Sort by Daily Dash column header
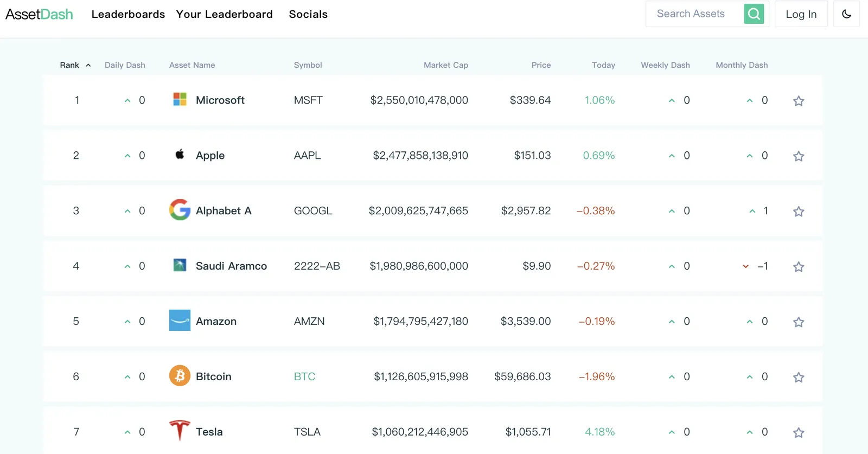 125,65
